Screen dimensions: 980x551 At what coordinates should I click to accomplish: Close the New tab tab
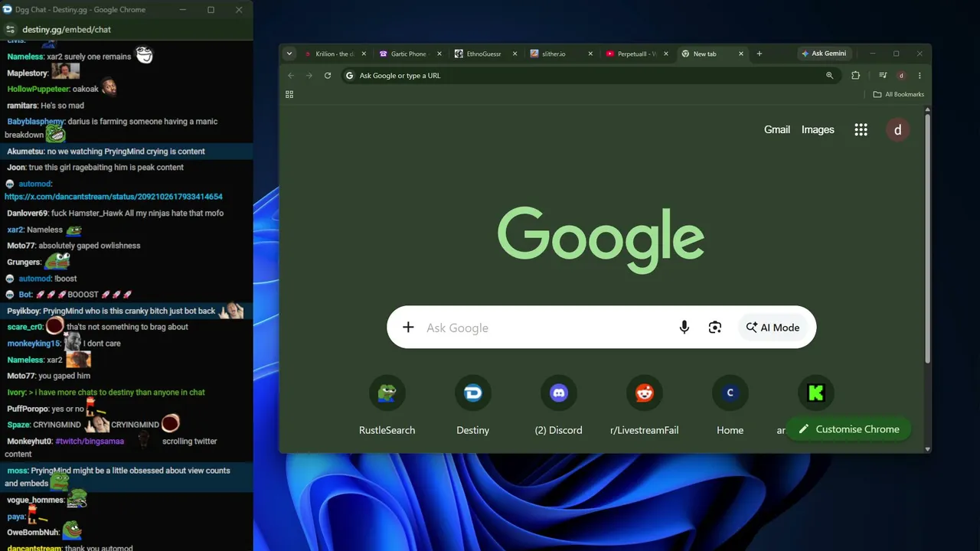[740, 54]
